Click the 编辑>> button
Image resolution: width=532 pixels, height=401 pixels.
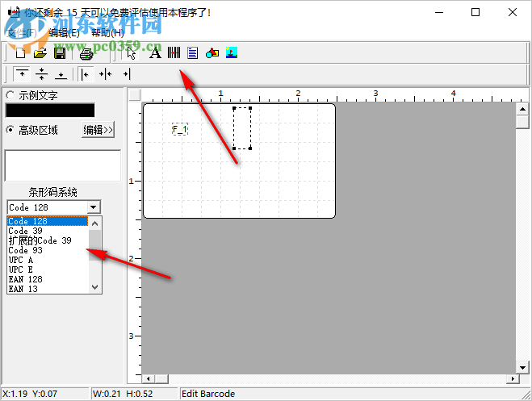98,130
